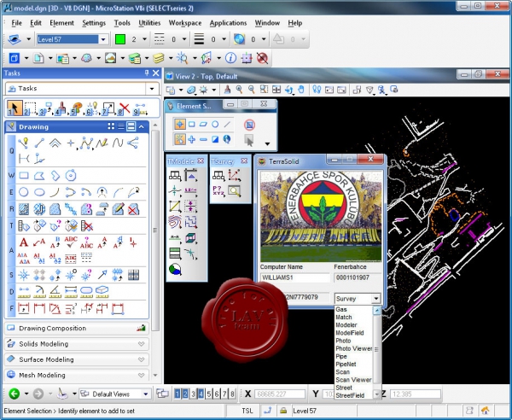
Task: Choose Scan Viewer from the TerraSolid list
Action: (353, 380)
